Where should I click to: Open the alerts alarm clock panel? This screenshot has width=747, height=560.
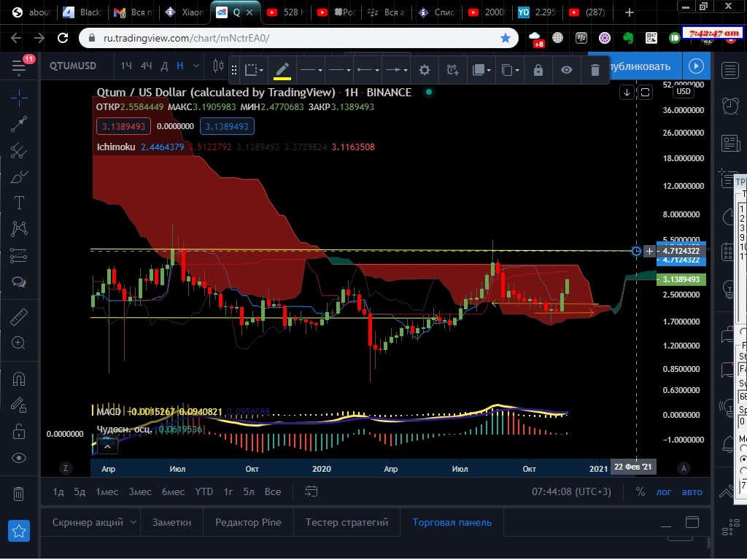pos(729,106)
